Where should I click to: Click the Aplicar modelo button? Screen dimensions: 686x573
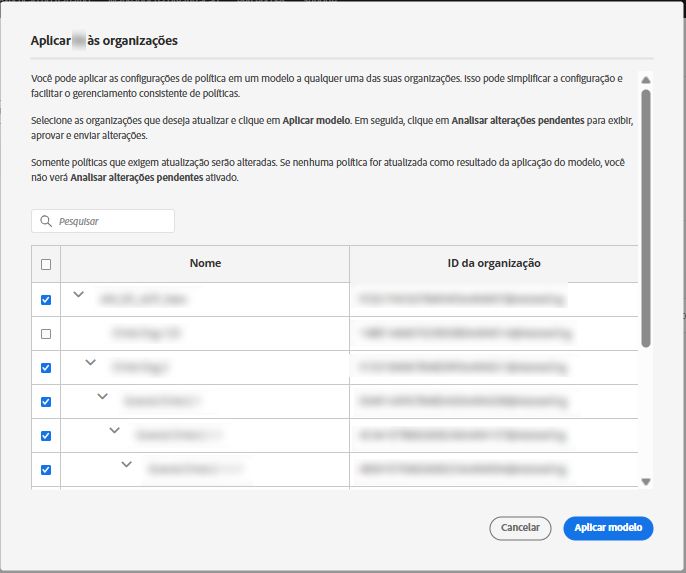[x=608, y=528]
